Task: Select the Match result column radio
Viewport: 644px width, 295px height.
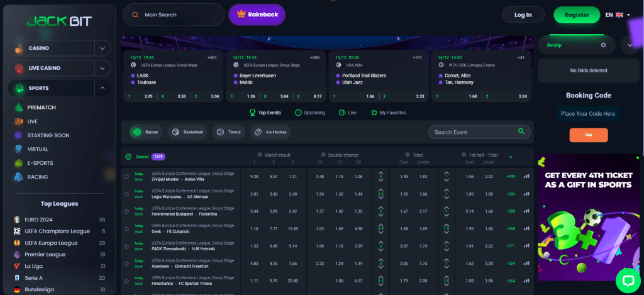Action: [260, 155]
